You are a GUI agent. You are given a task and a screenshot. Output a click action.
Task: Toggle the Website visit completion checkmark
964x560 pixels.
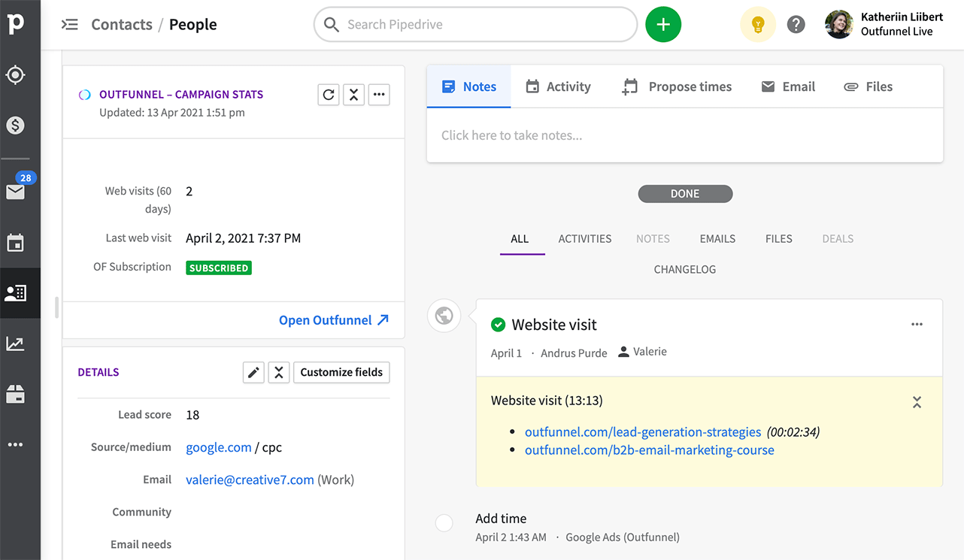pyautogui.click(x=498, y=325)
